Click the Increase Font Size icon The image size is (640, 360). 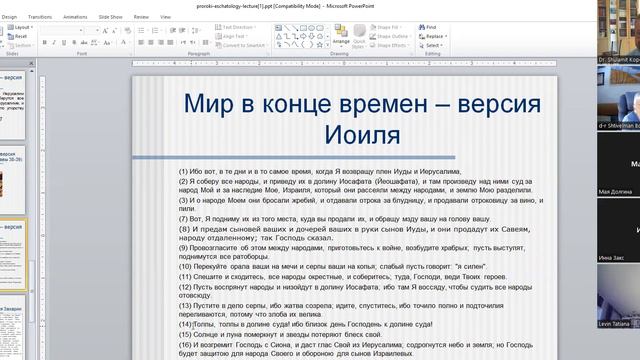(105, 31)
